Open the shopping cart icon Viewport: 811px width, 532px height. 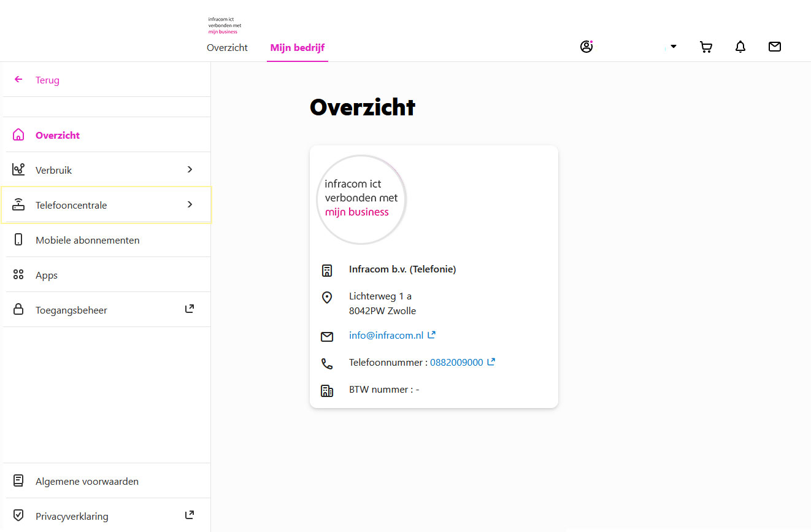pos(706,47)
